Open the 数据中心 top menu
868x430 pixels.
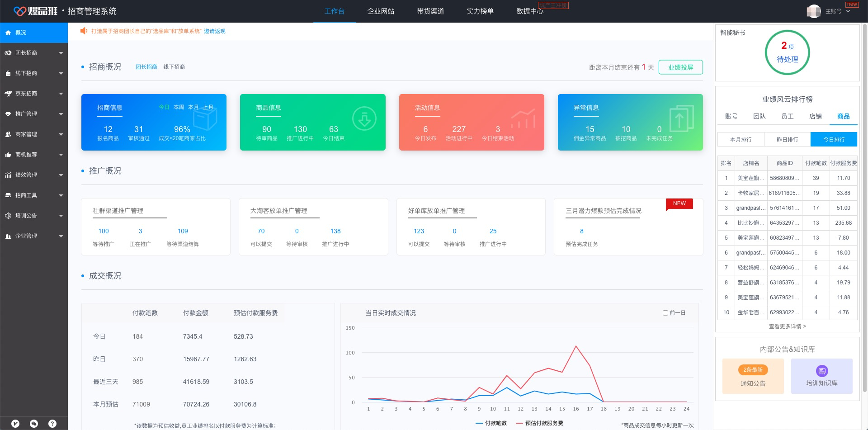click(529, 11)
